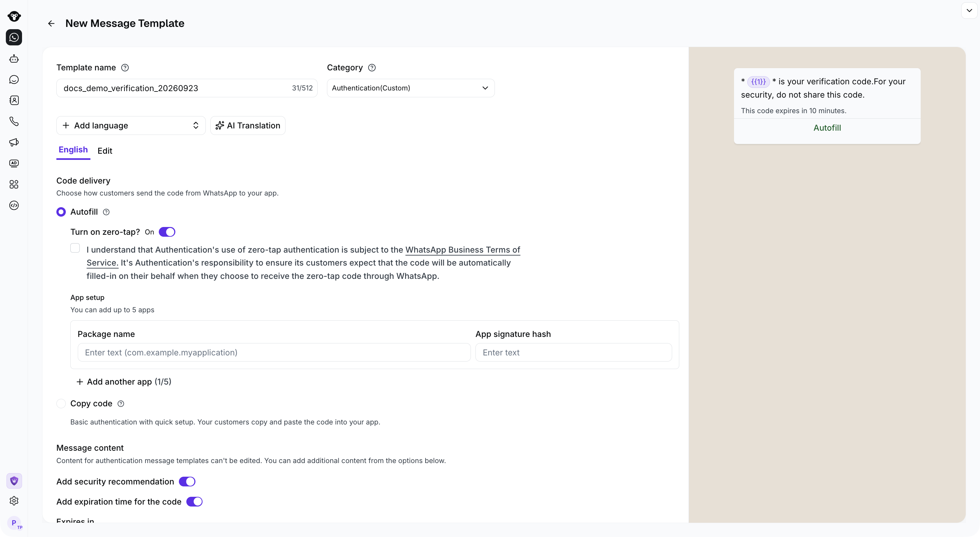Open the AD ads icon in the sidebar

pyautogui.click(x=14, y=163)
